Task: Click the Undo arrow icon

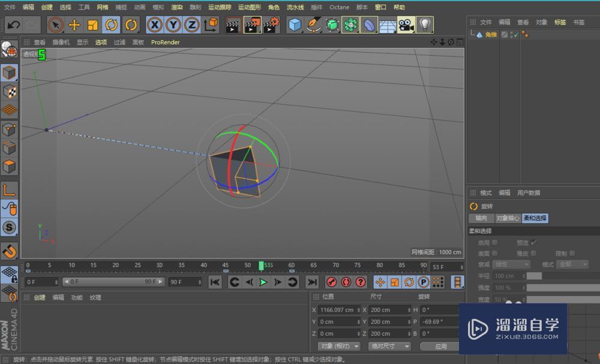Action: coord(14,25)
